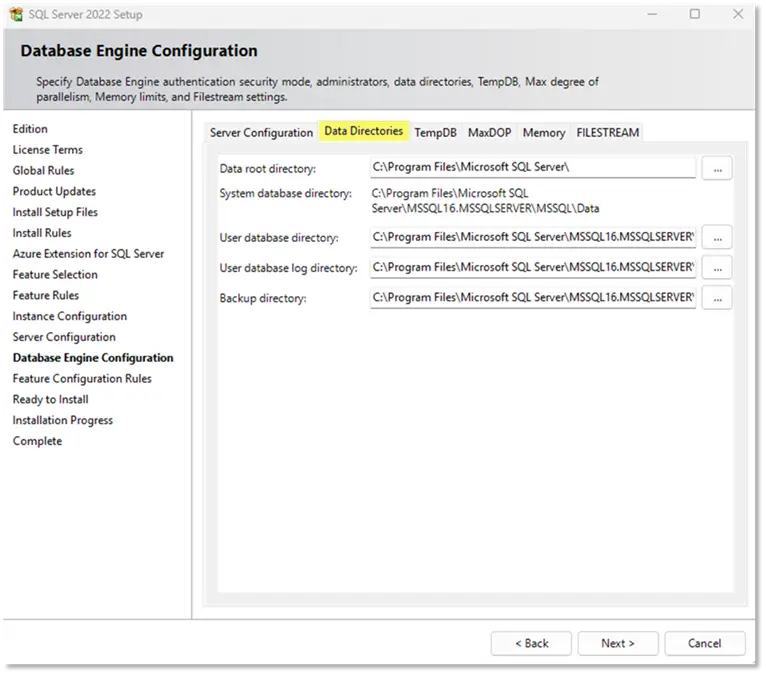Open the MaxDOP tab
This screenshot has width=766, height=675.
click(490, 133)
